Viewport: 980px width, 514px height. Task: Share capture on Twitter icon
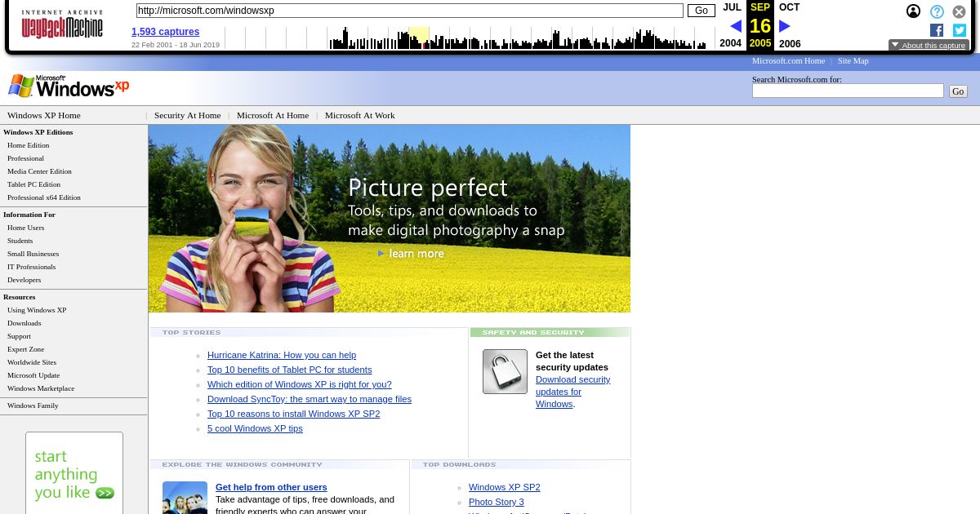coord(960,30)
